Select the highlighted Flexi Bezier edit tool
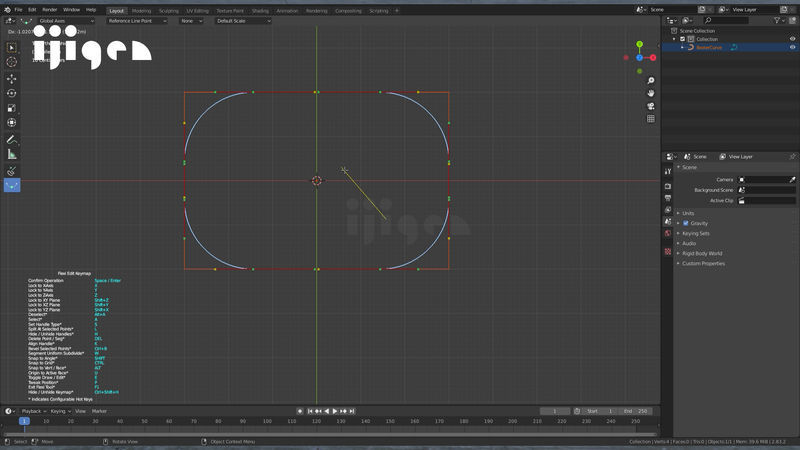 [x=12, y=185]
